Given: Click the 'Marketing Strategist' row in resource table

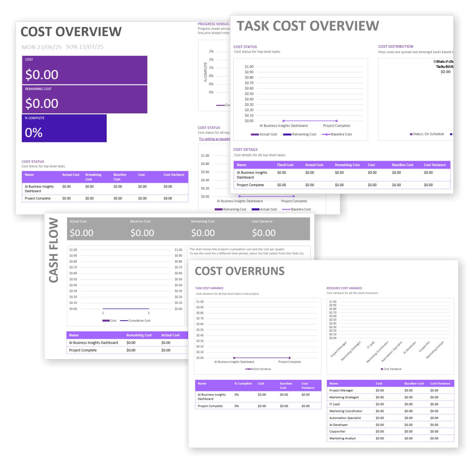Looking at the screenshot, I should point(390,397).
